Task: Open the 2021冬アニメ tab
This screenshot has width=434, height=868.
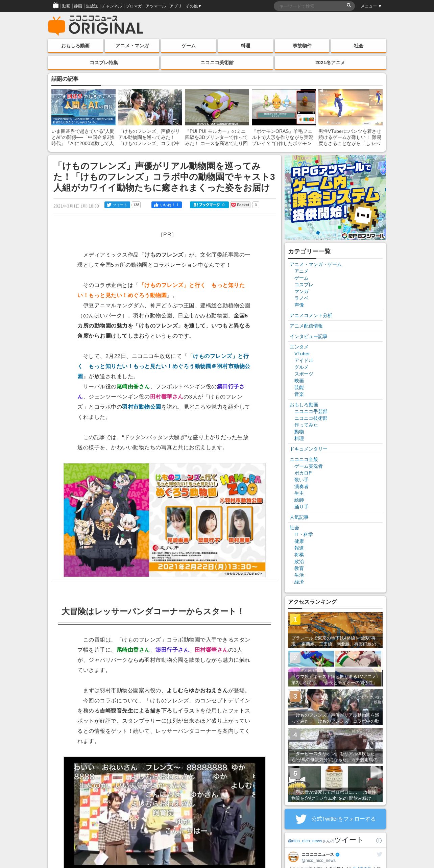Action: point(330,63)
